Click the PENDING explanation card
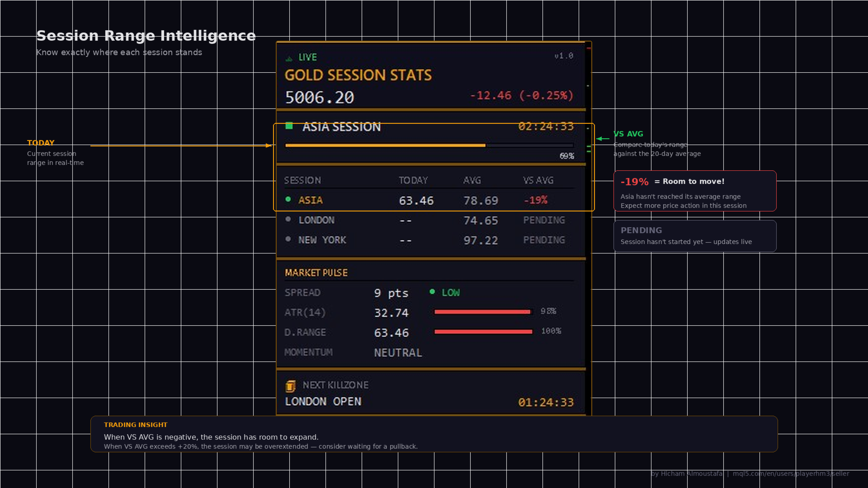This screenshot has width=868, height=488. click(694, 236)
